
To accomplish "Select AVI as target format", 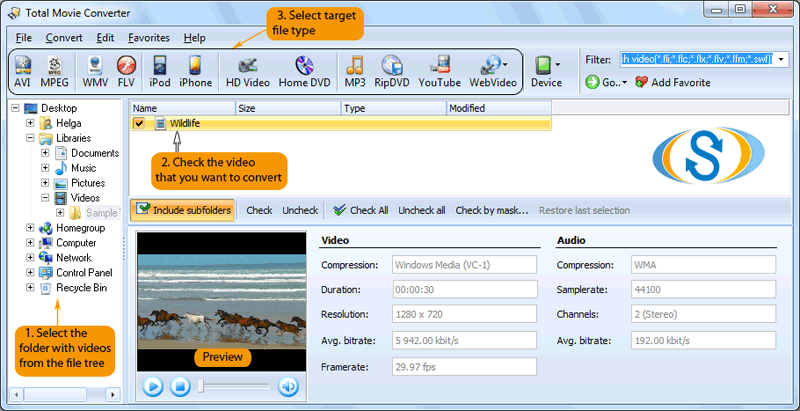I will [24, 71].
